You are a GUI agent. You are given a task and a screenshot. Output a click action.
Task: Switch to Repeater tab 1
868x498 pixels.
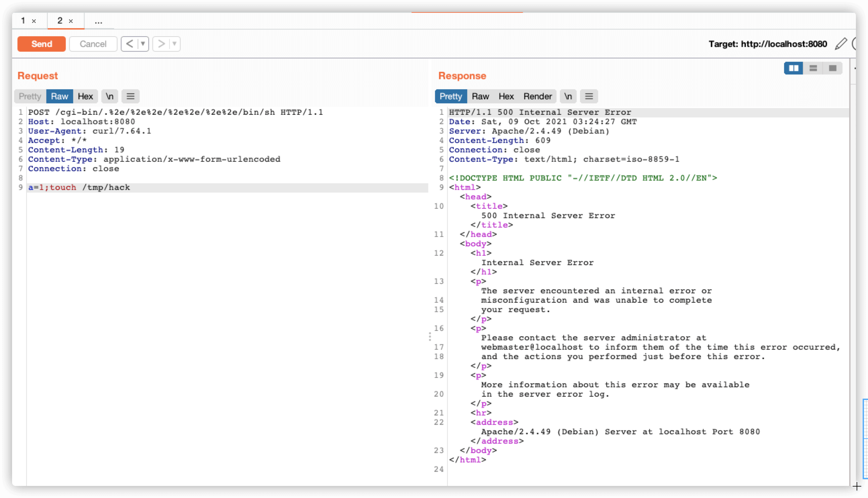[x=23, y=21]
